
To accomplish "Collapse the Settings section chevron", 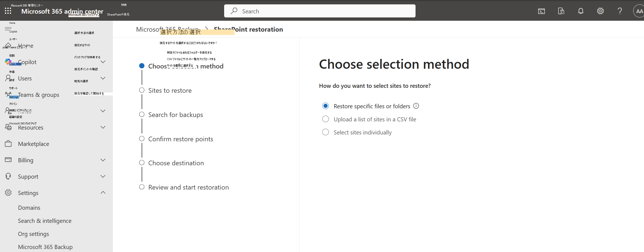I will point(103,193).
